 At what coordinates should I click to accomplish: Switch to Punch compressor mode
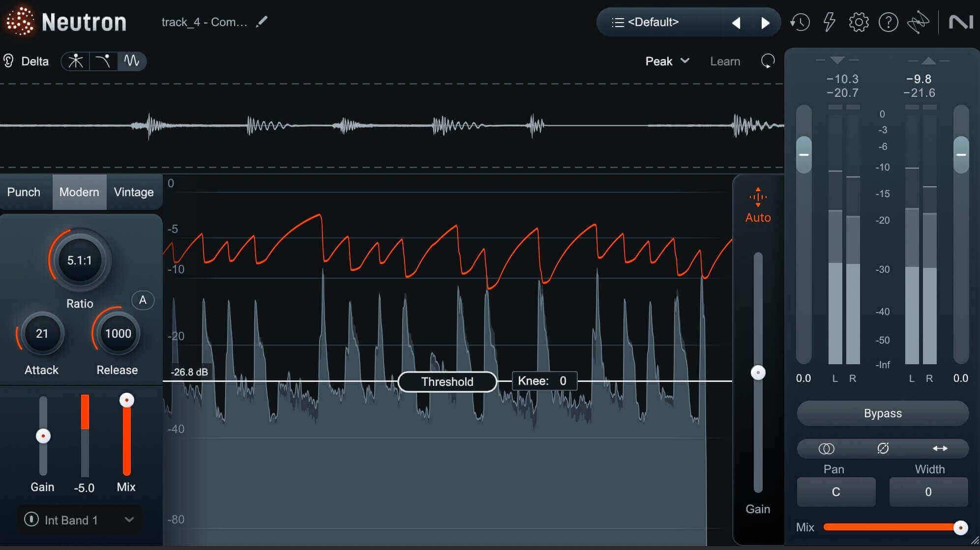click(24, 192)
